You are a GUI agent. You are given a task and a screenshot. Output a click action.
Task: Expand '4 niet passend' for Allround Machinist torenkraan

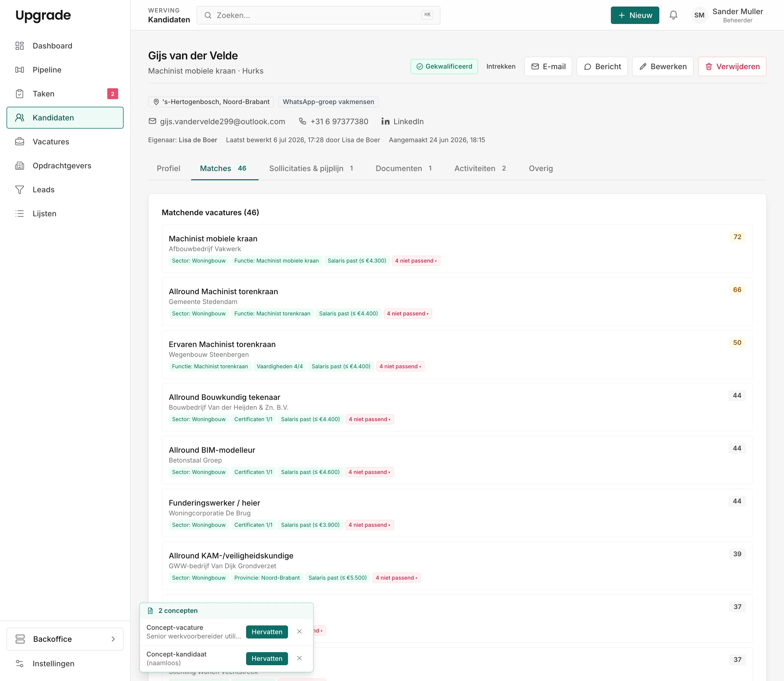[x=408, y=314]
